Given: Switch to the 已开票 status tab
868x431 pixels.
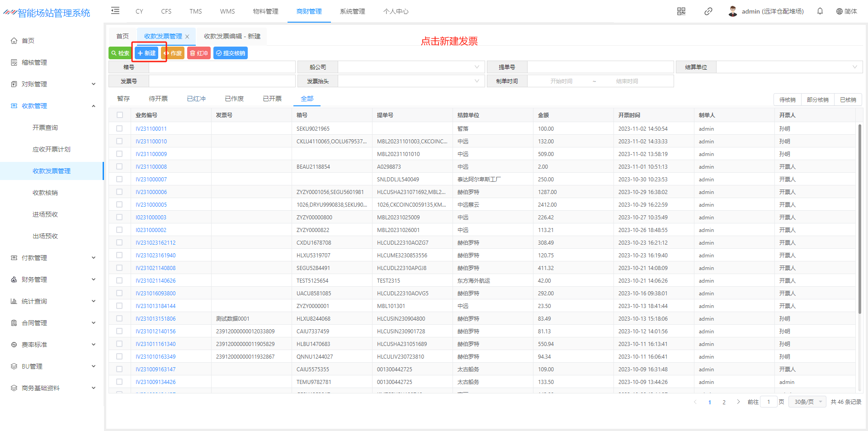Looking at the screenshot, I should [272, 99].
